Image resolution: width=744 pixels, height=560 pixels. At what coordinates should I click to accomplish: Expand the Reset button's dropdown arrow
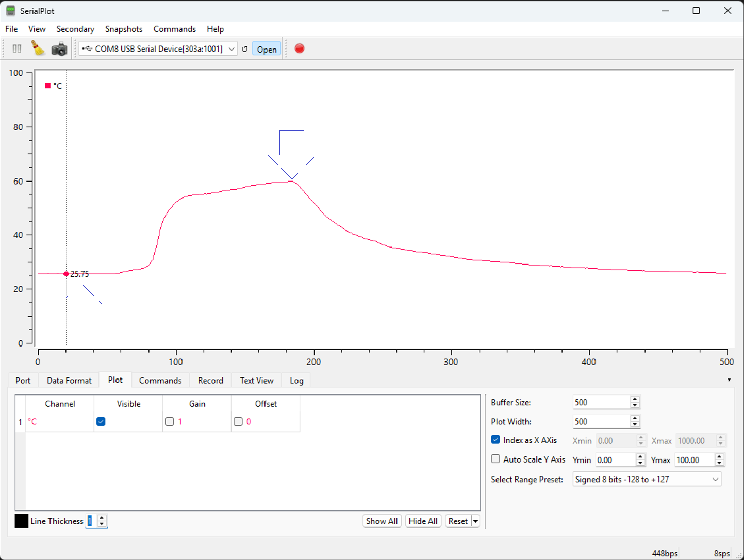(x=475, y=521)
